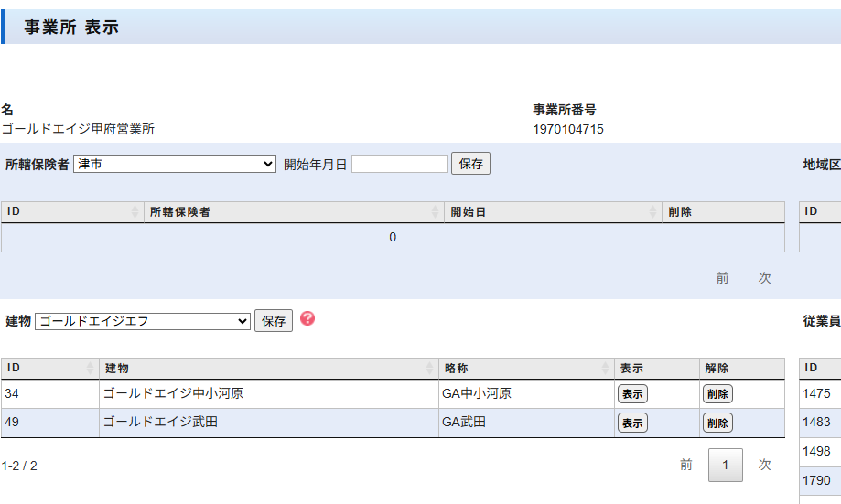Sort by 所轄保険者 column header
841x504 pixels.
(293, 212)
